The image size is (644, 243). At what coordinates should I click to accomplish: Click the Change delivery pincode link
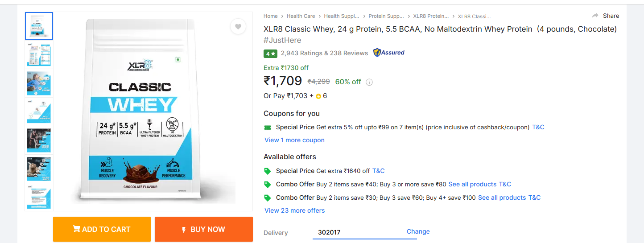418,231
